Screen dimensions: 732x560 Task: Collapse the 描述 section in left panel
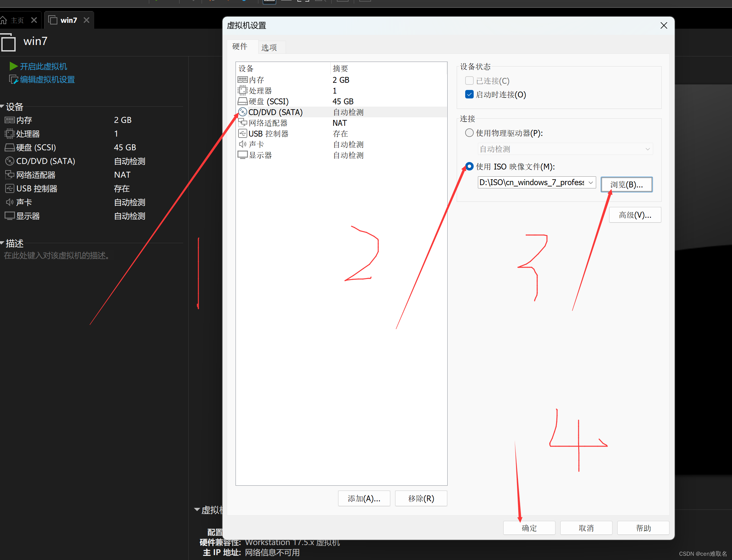click(x=2, y=243)
